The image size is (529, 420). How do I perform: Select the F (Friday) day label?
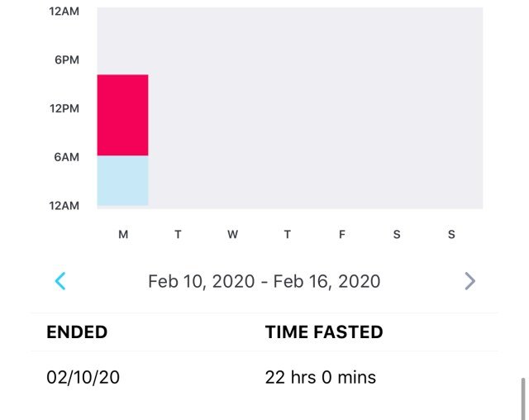point(342,234)
